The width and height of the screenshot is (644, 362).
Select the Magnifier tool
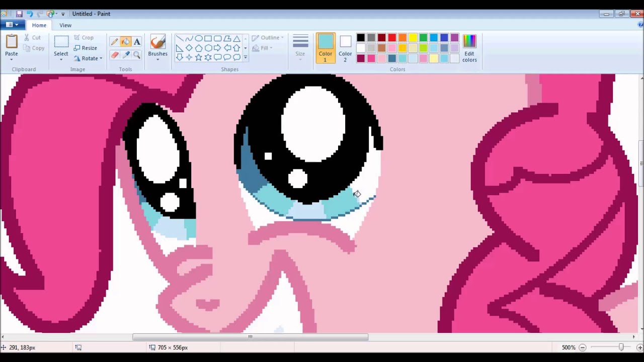click(137, 55)
